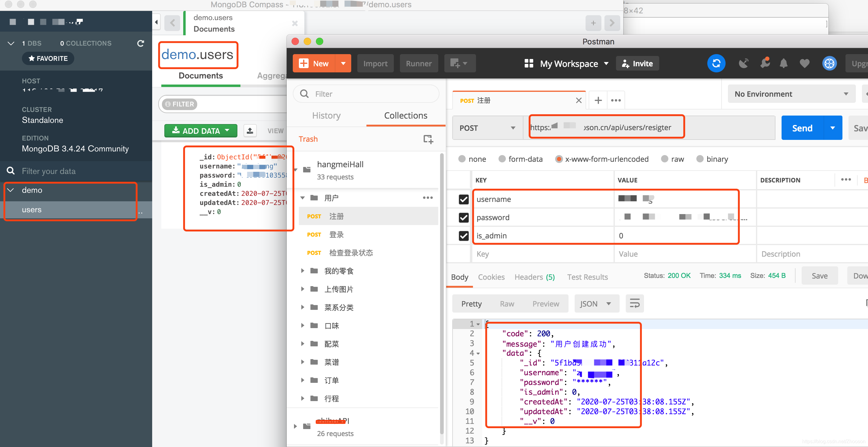
Task: Open the Send button dropdown arrow
Action: pos(833,128)
